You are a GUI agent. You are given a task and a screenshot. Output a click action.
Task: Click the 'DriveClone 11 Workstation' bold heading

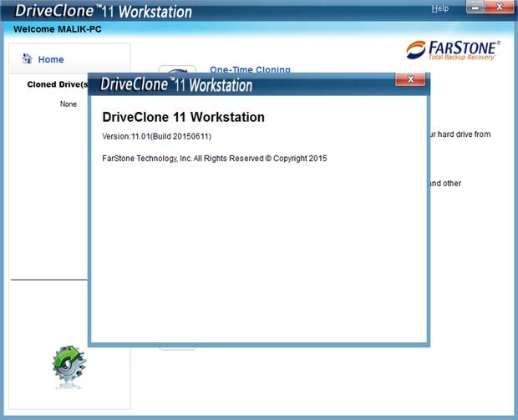[x=183, y=117]
